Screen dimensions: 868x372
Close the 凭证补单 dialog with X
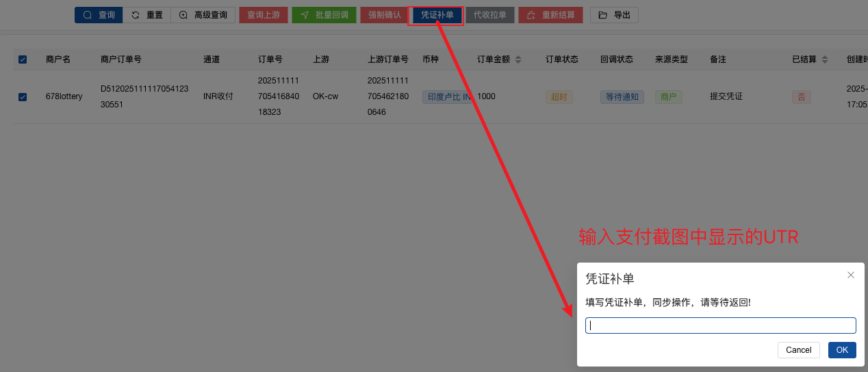[851, 275]
